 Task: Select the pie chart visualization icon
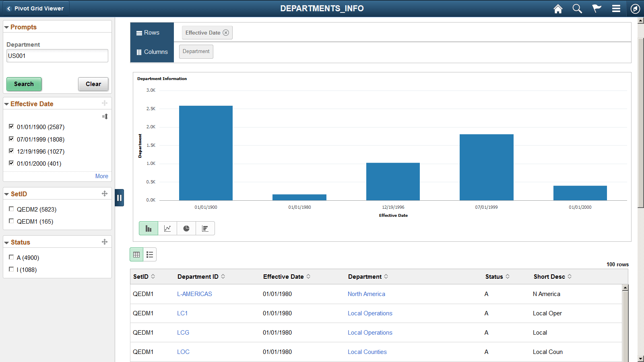coord(186,228)
